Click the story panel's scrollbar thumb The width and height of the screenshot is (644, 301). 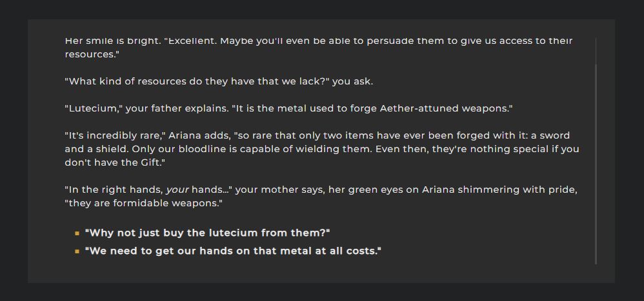tap(596, 164)
